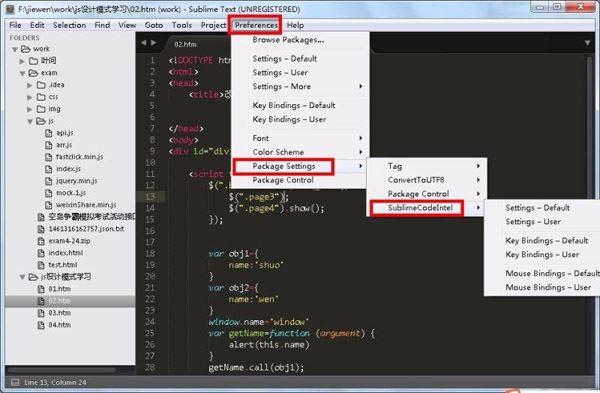Image resolution: width=600 pixels, height=393 pixels.
Task: Open the Tag package submenu
Action: point(427,166)
